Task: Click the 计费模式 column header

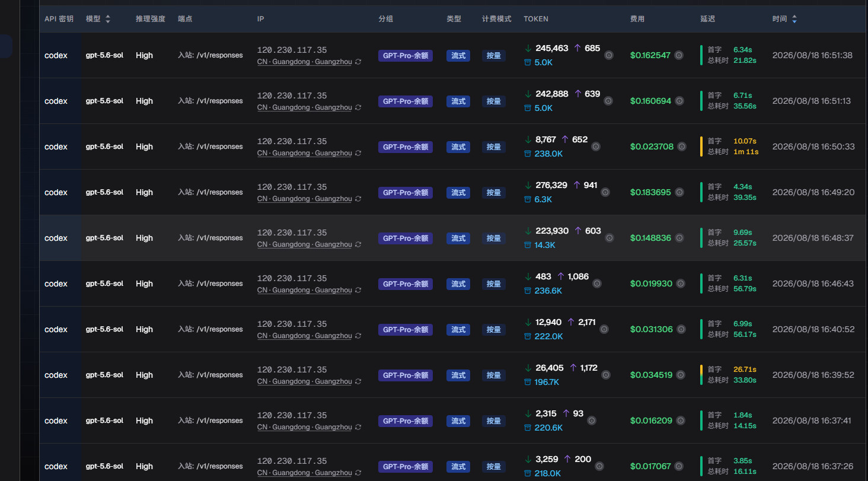Action: pos(497,19)
